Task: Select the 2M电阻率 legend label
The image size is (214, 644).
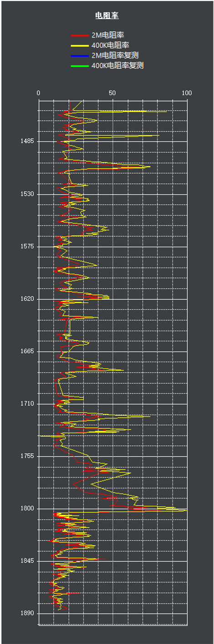Action: tap(108, 35)
